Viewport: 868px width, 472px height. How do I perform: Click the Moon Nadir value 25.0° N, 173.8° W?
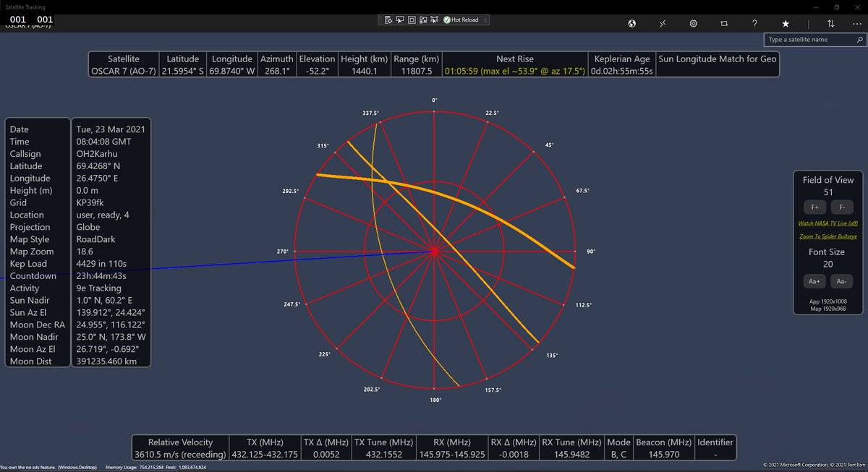(x=111, y=337)
